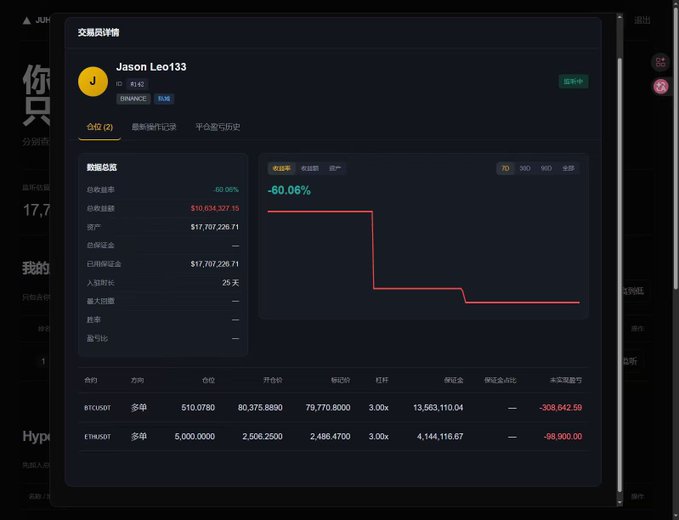
Task: Click the green 监听中 status button
Action: pyautogui.click(x=573, y=81)
